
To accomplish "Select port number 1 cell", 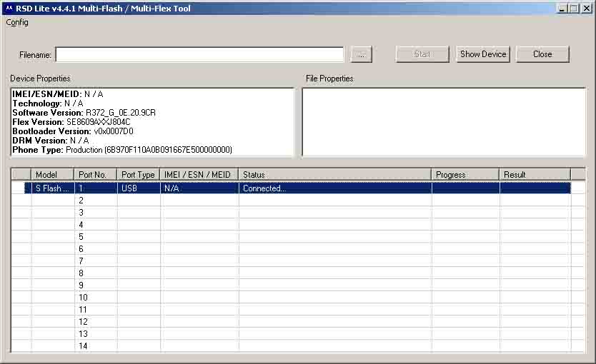I will (96, 188).
